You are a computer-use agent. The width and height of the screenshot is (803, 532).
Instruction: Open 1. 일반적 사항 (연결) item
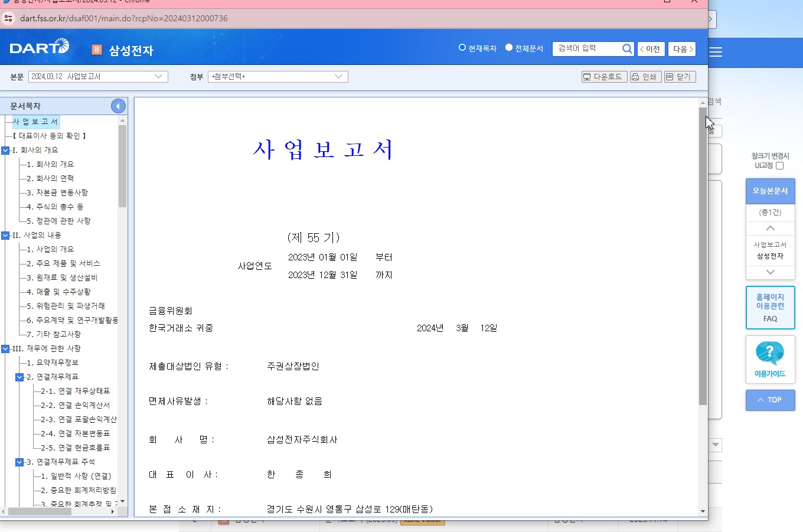coord(76,476)
